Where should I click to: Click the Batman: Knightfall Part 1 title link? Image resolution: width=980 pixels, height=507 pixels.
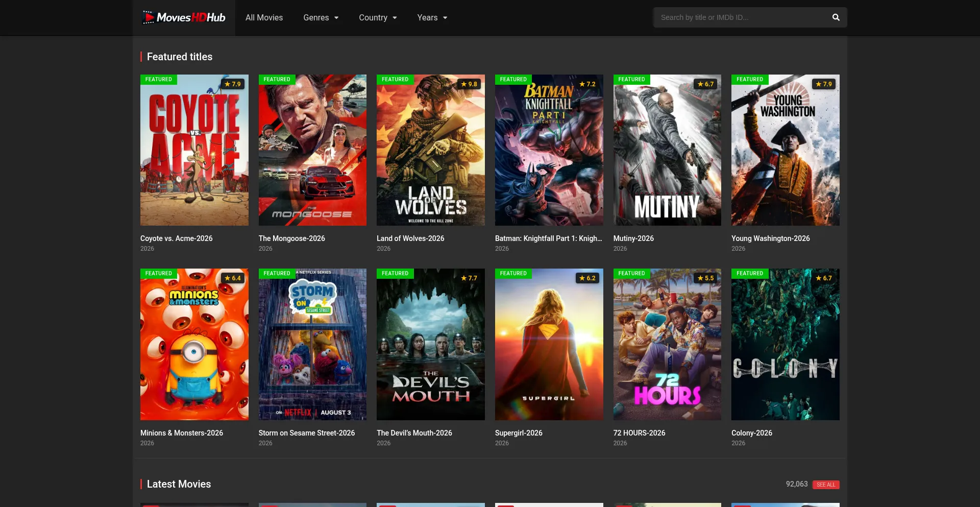(x=549, y=238)
